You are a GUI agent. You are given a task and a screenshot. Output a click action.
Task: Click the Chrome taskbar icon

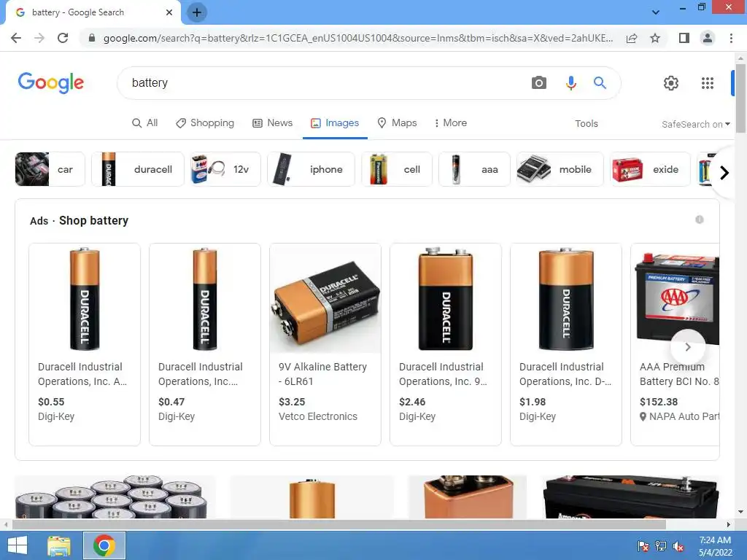[x=104, y=545]
